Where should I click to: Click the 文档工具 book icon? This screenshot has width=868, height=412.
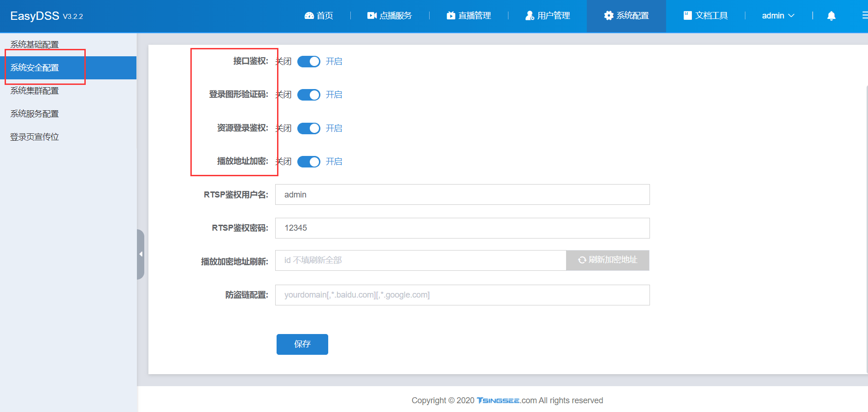click(687, 16)
